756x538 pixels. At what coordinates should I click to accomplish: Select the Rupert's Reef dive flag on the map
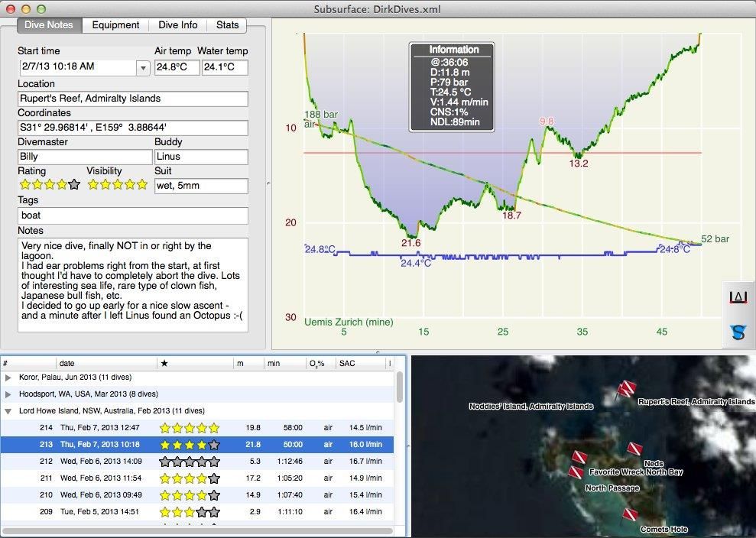pos(626,388)
